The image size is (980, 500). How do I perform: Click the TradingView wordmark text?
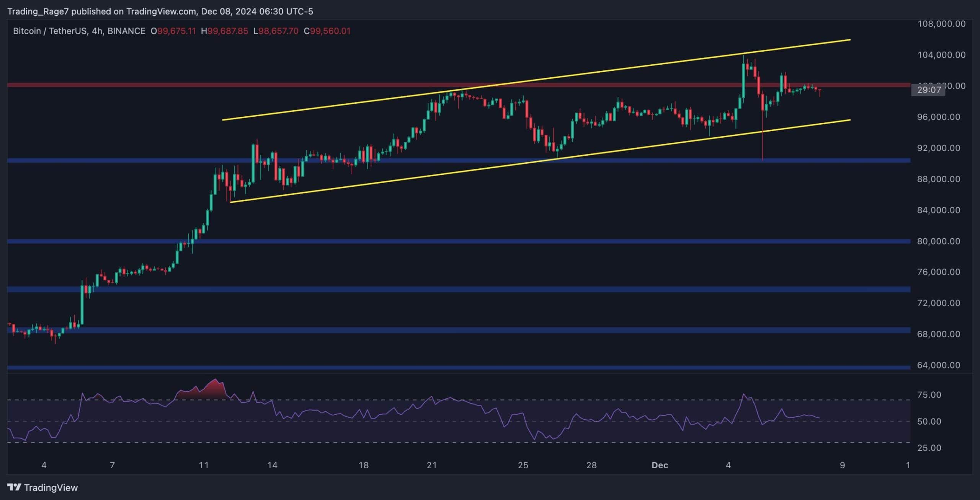[x=51, y=487]
